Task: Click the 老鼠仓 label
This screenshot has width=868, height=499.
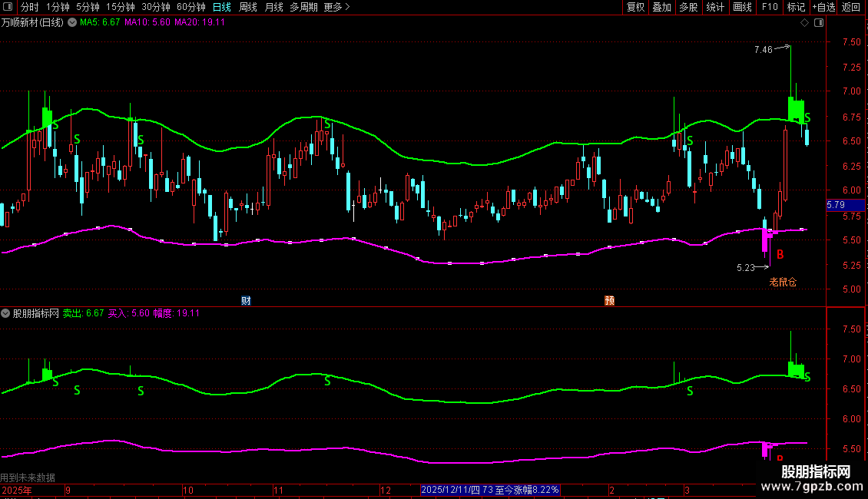Action: (783, 283)
